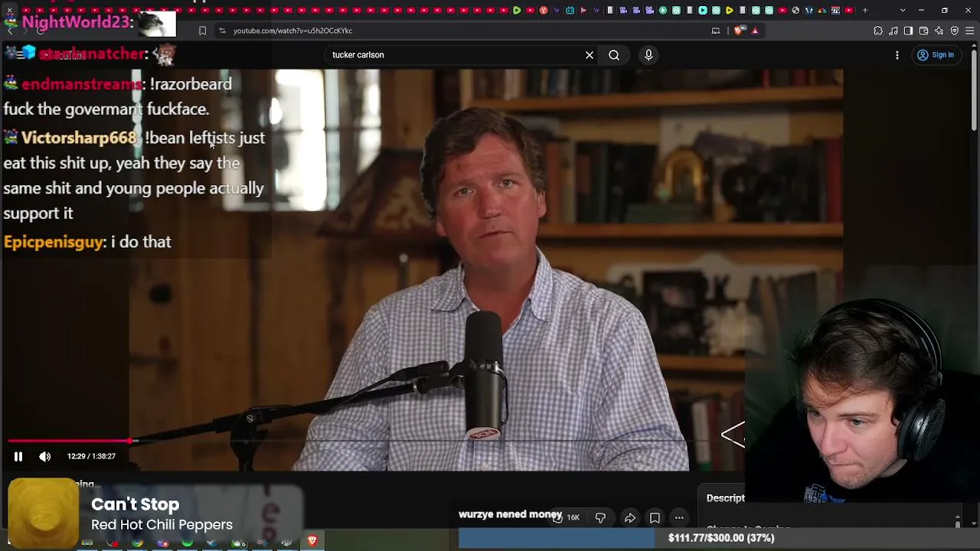Click the Can't Stop song title
The image size is (980, 551).
click(135, 504)
